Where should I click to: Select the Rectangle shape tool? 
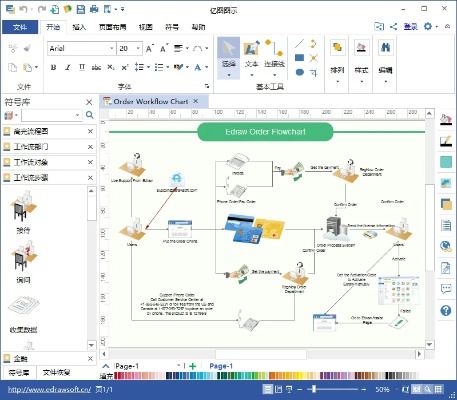tap(300, 58)
